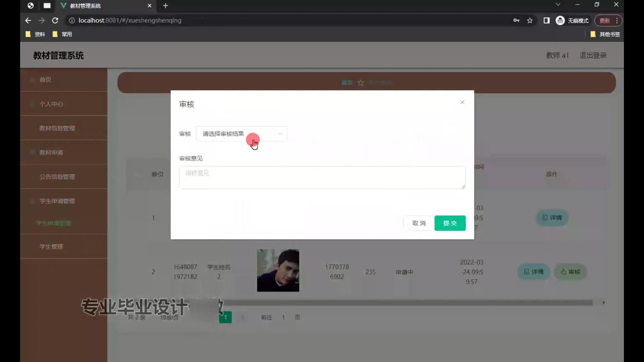Click the 取消 button in dialog
The height and width of the screenshot is (362, 644).
click(419, 223)
